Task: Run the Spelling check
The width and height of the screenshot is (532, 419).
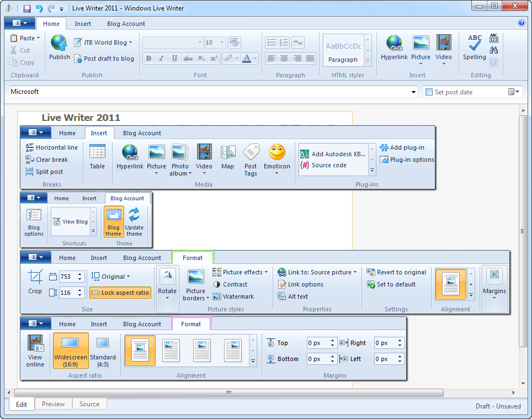Action: click(474, 44)
